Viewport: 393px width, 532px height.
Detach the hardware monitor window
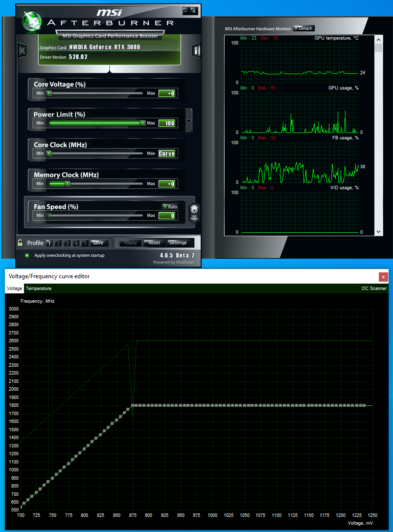tap(303, 28)
